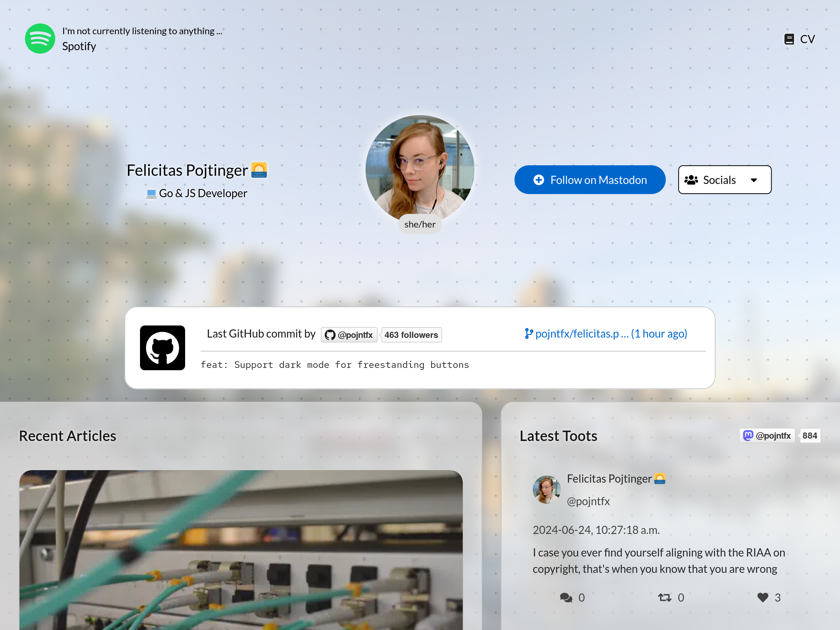The width and height of the screenshot is (840, 630).
Task: Click the Mastodon logo in the @pojntfx badge
Action: click(748, 435)
